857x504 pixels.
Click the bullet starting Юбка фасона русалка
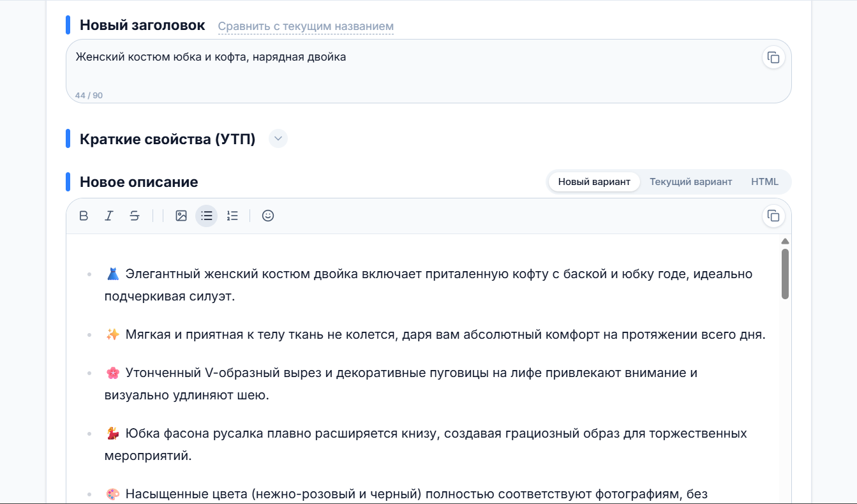[426, 445]
